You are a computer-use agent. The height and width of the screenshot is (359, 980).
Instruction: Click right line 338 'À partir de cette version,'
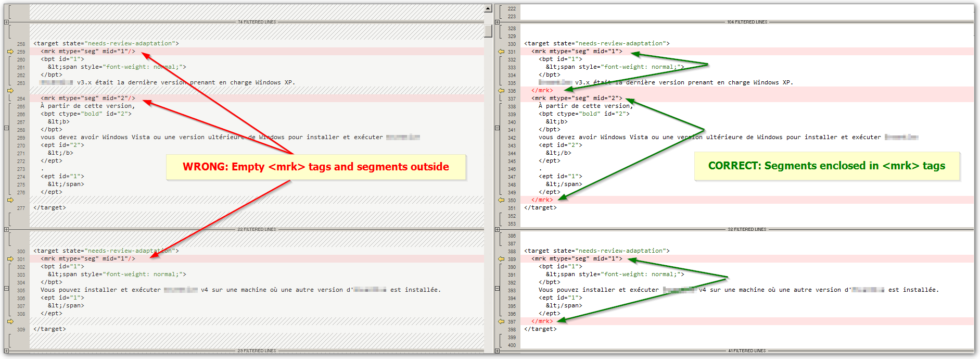586,106
